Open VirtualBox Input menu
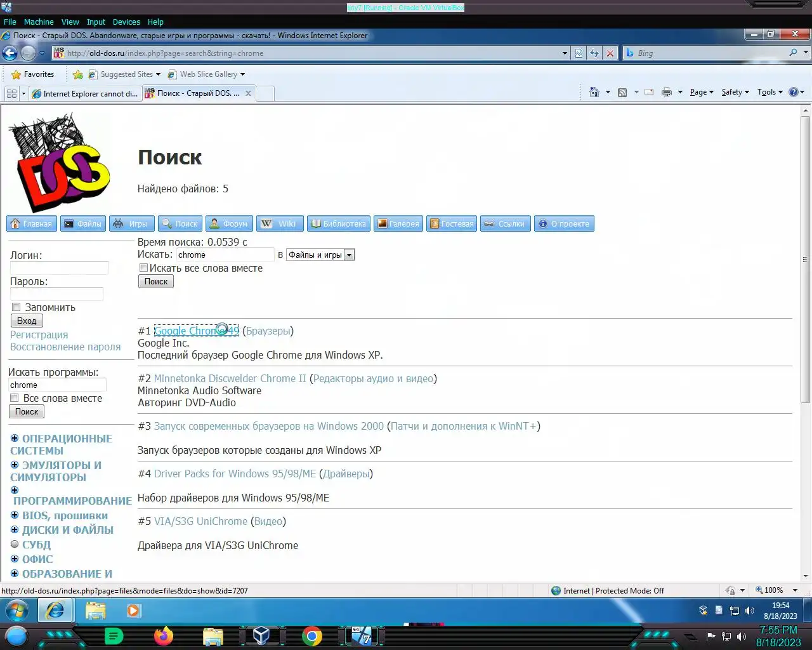The image size is (812, 650). click(96, 22)
